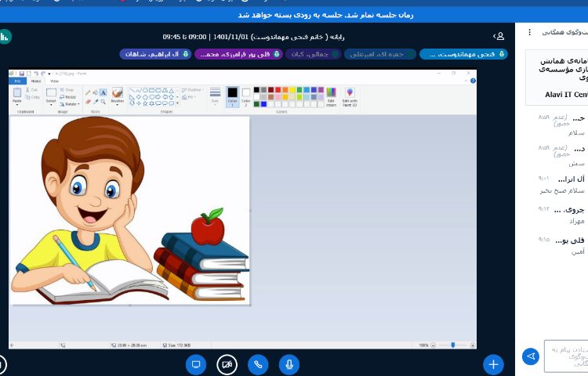This screenshot has width=588, height=376.
Task: Open the shape Fill dropdown
Action: 190,97
